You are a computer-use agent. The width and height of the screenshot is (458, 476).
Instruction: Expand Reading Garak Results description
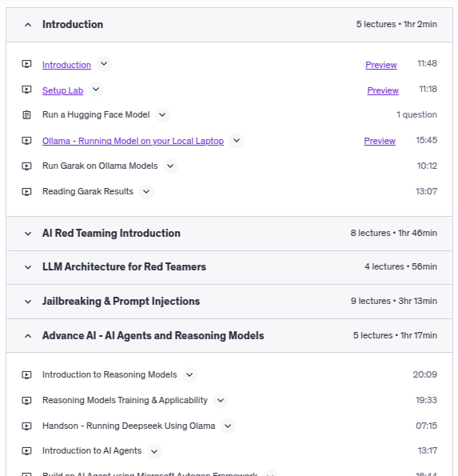coord(146,191)
